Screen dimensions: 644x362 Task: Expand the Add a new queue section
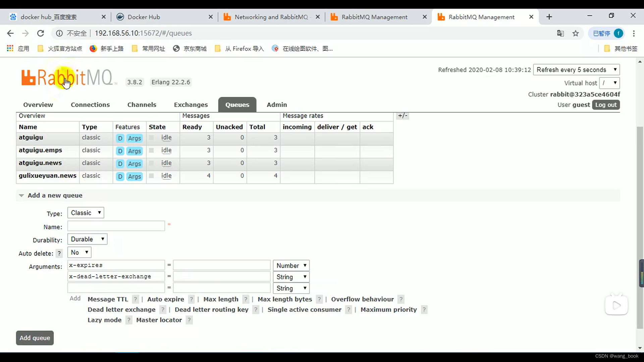tap(21, 195)
